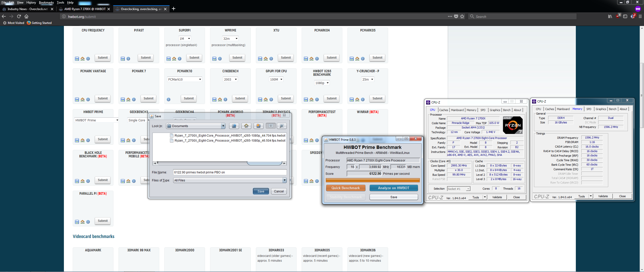
Task: Open Bookmarks menu in Firefox menu bar
Action: tap(46, 3)
